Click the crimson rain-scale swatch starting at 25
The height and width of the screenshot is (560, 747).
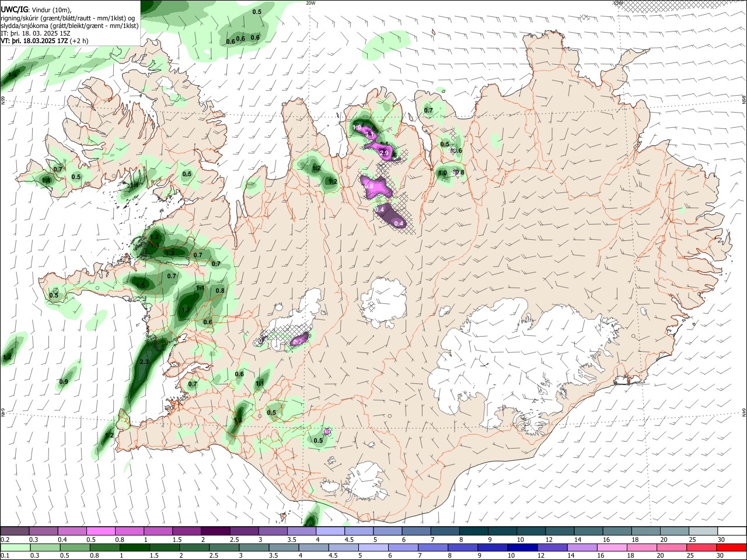click(x=701, y=547)
